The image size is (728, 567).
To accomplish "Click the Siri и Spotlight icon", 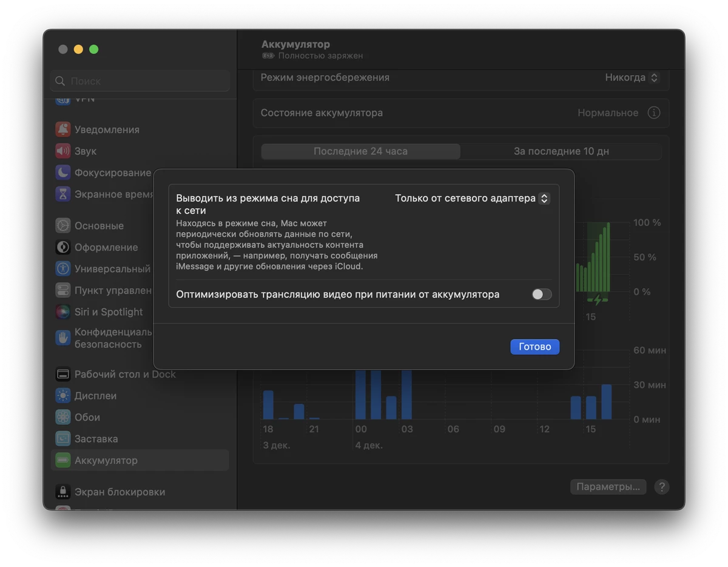I will [x=63, y=311].
